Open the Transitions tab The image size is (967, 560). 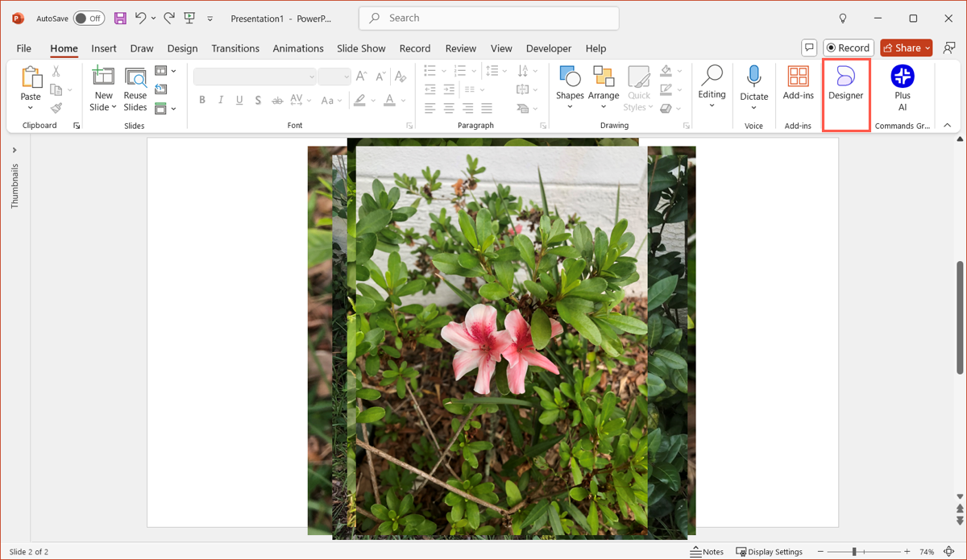[x=235, y=48]
